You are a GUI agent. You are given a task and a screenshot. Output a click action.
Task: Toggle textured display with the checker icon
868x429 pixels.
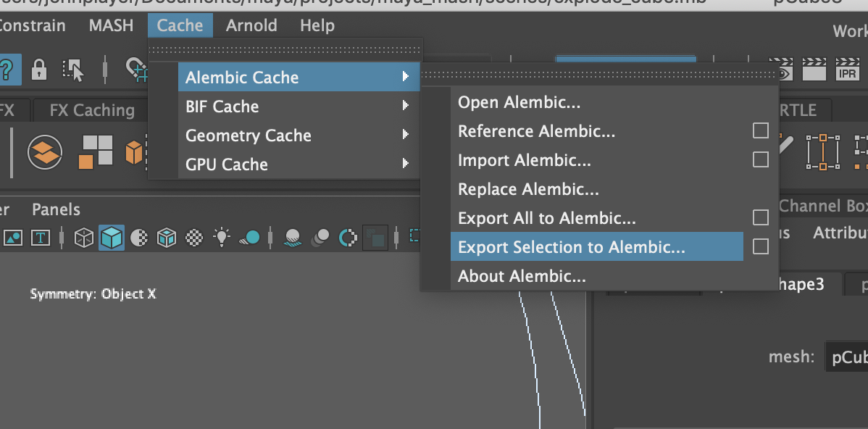(x=195, y=236)
